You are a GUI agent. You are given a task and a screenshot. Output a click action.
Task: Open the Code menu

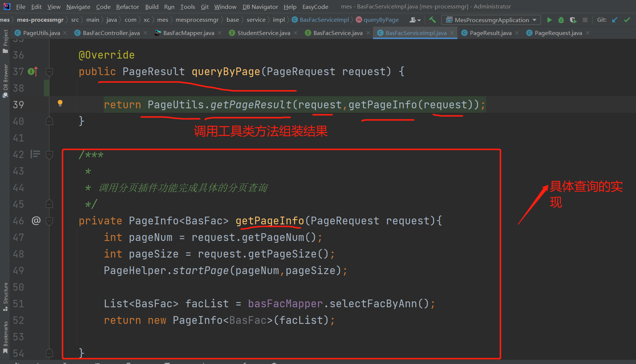[103, 7]
